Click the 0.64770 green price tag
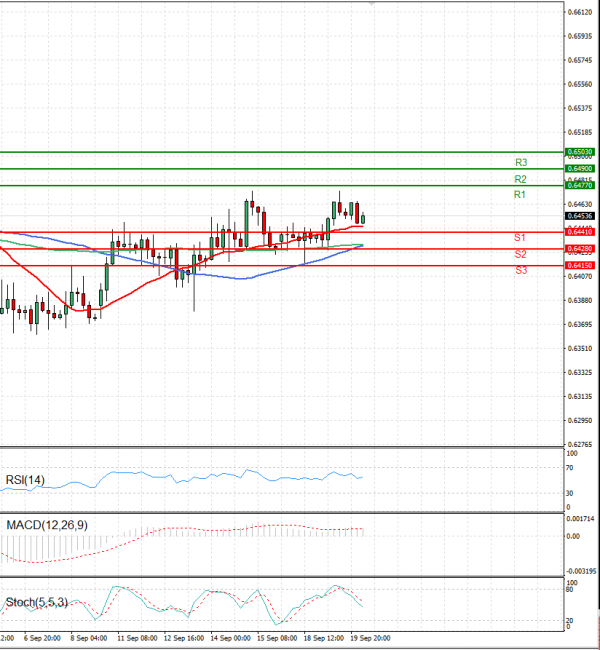 click(580, 186)
